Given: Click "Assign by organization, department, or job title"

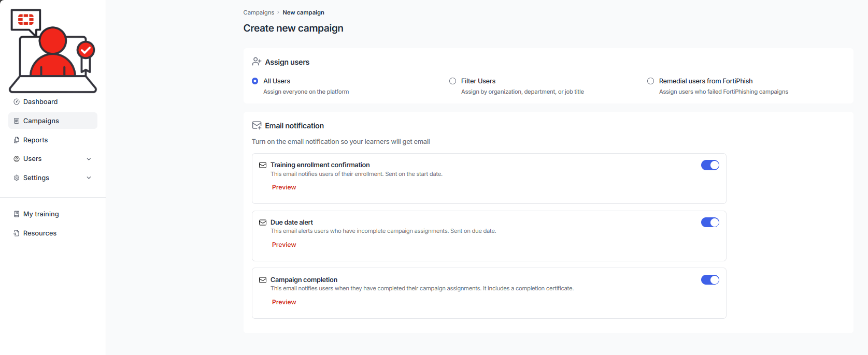Looking at the screenshot, I should click(x=522, y=92).
